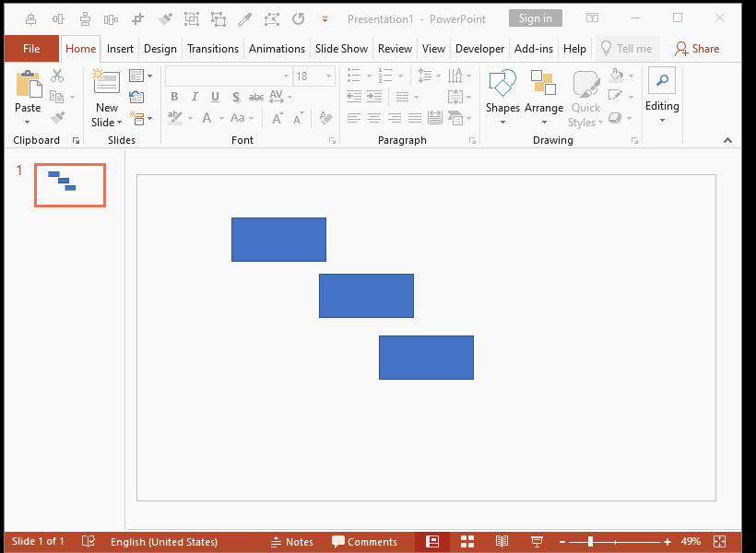
Task: Click the zoom in plus button
Action: 667,542
